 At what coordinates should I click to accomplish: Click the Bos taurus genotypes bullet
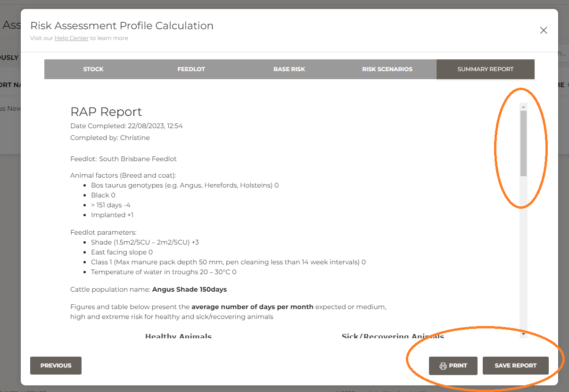coord(185,185)
